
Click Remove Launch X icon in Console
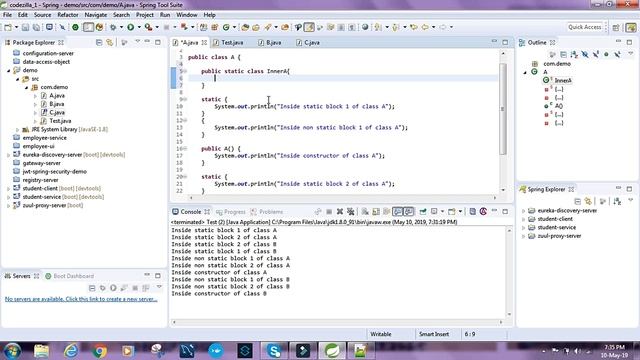pyautogui.click(x=340, y=211)
